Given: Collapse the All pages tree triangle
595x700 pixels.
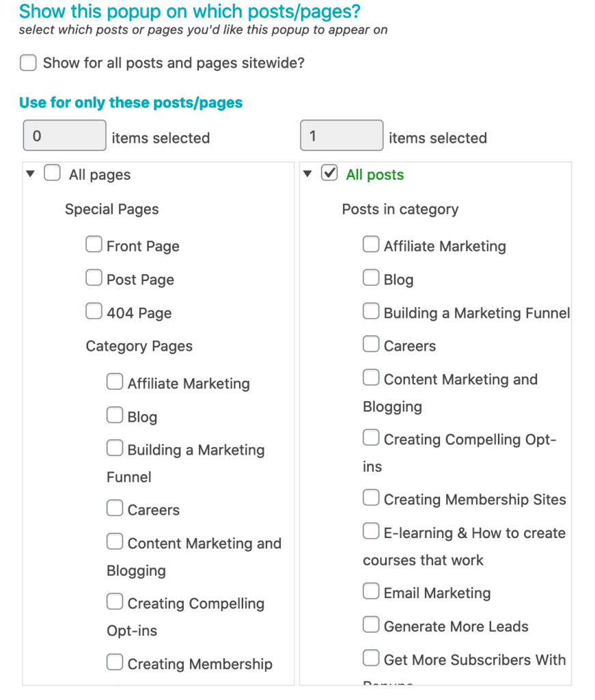Looking at the screenshot, I should coord(30,174).
